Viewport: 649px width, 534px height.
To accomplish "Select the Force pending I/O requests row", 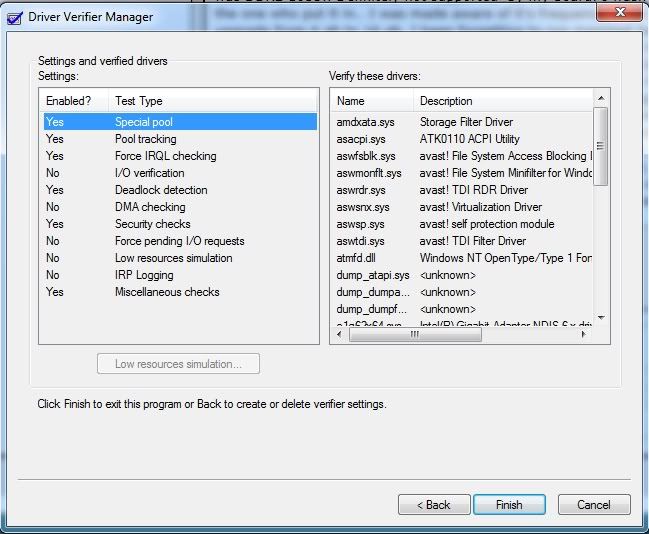I will point(180,241).
